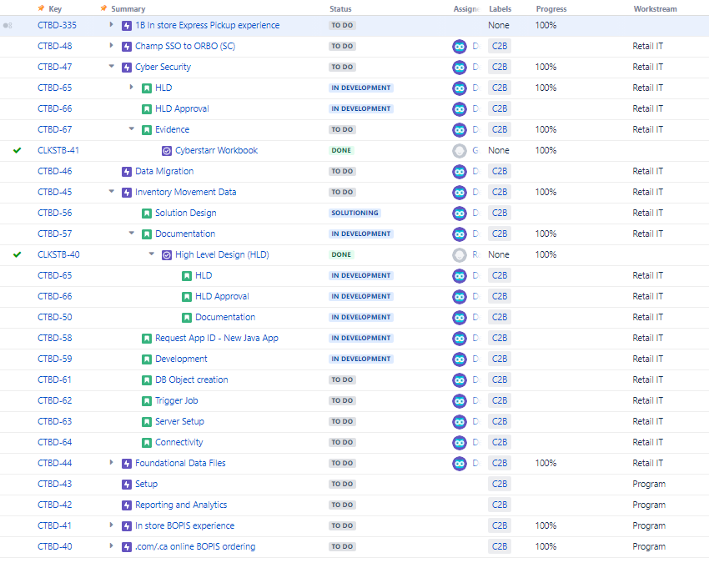The height and width of the screenshot is (588, 709).
Task: Click assignee avatar on CTBD-48 row
Action: (460, 46)
